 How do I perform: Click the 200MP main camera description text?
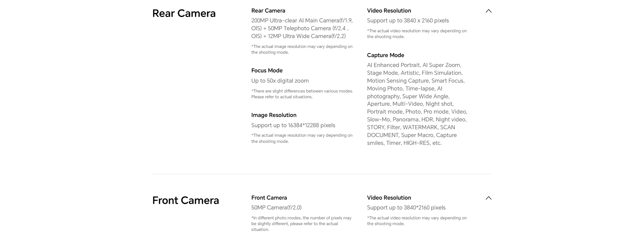coord(302,28)
